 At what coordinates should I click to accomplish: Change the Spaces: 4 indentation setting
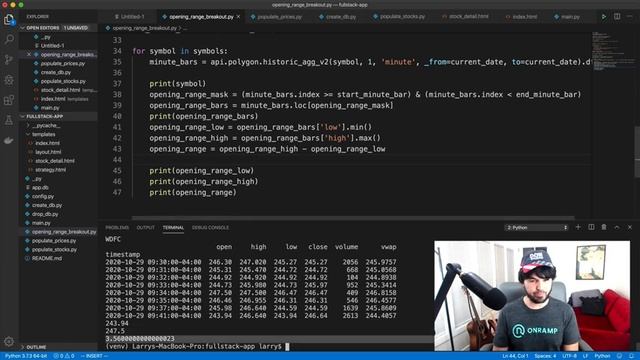pyautogui.click(x=545, y=356)
